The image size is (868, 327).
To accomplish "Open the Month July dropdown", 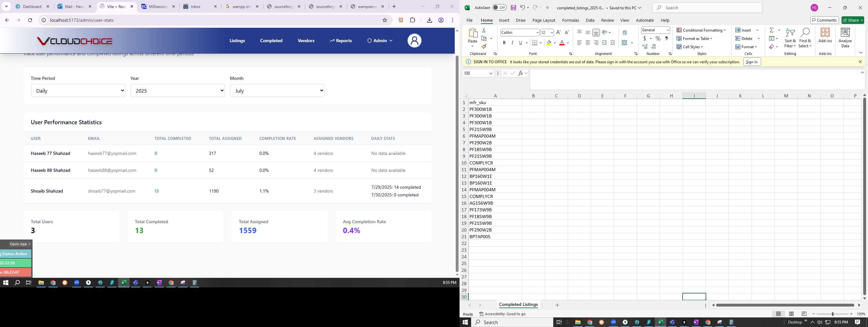I will [277, 90].
